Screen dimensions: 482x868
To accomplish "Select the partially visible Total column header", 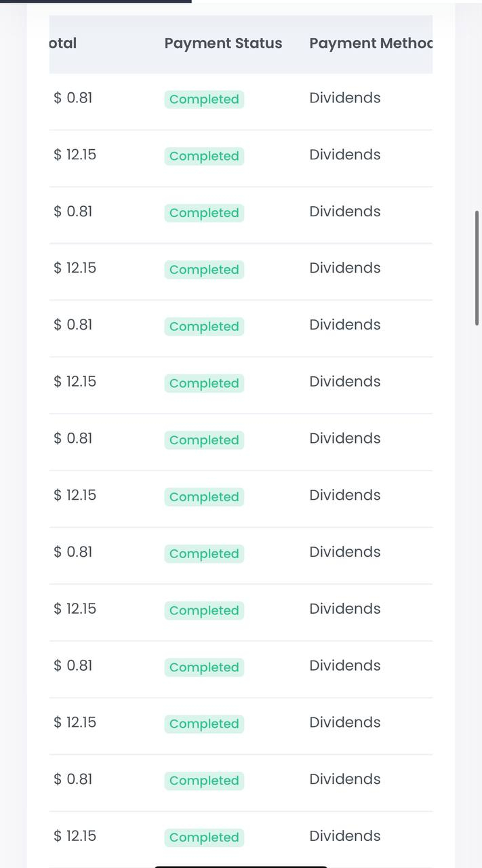I will [63, 43].
